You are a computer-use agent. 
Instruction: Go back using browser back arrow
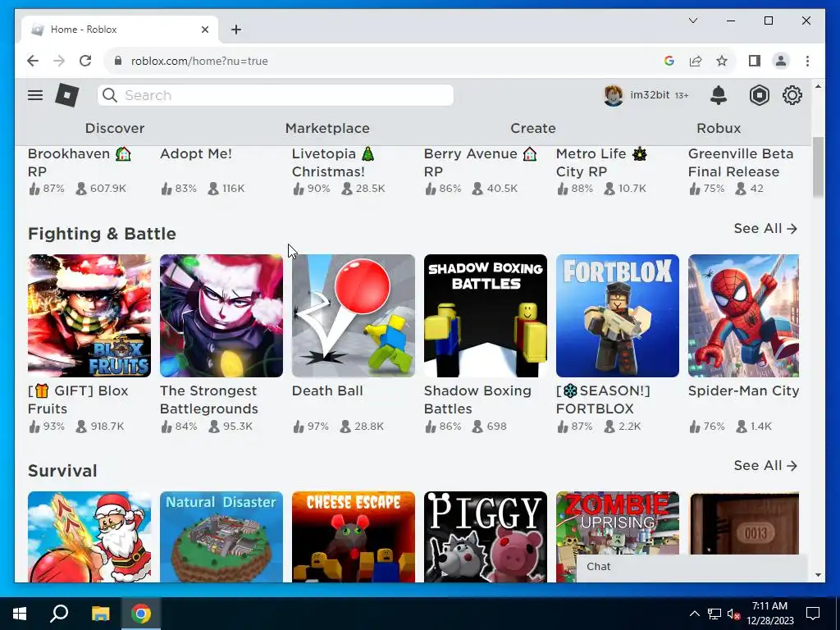pyautogui.click(x=33, y=61)
